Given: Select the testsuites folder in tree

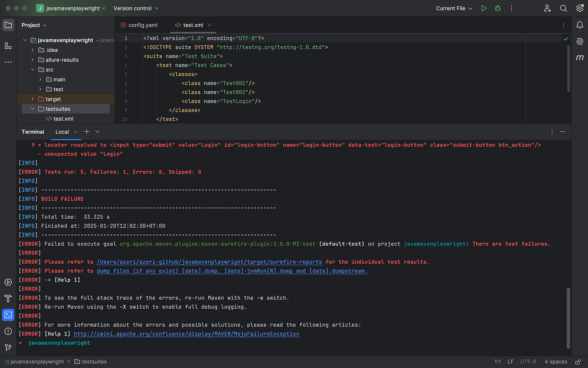Looking at the screenshot, I should tap(66, 109).
